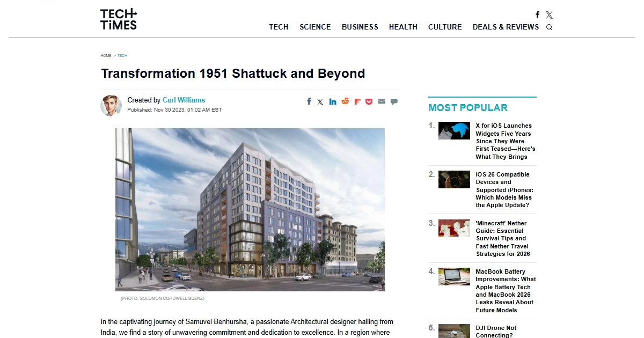Email the article using the envelope icon
644x338 pixels.
(382, 101)
